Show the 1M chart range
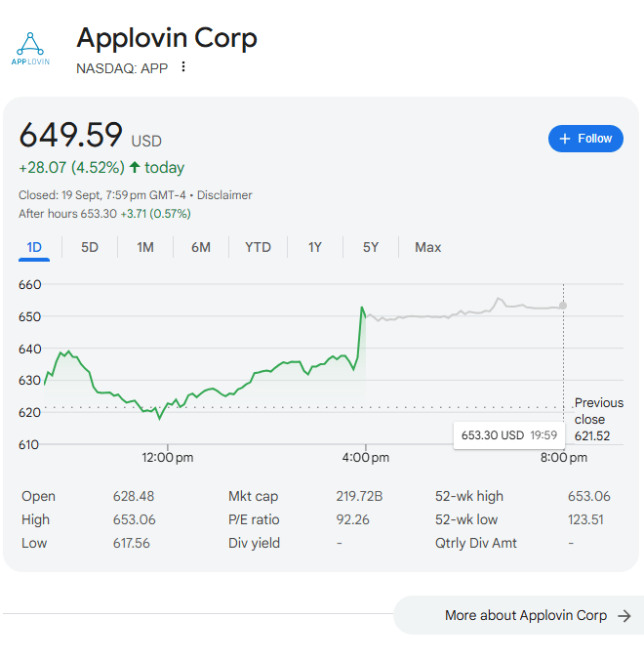This screenshot has height=659, width=644. point(145,247)
